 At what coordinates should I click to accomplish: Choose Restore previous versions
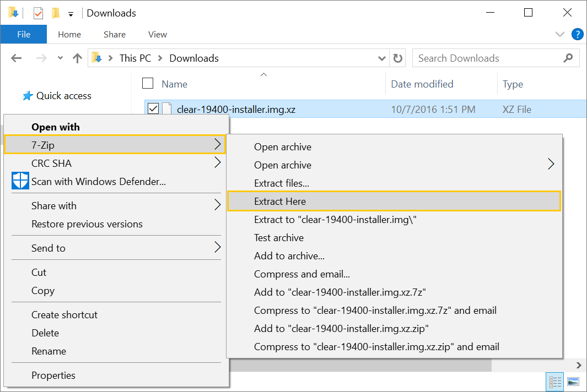[x=116, y=224]
